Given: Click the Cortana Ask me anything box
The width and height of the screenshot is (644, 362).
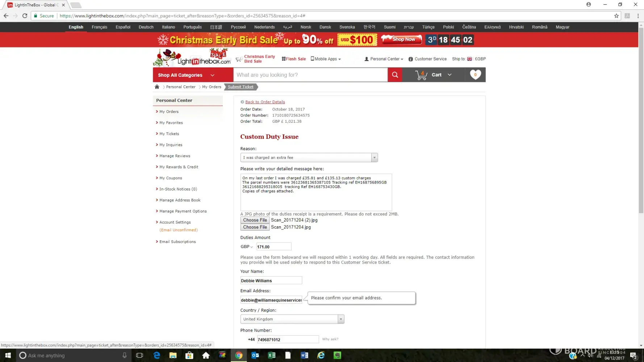Looking at the screenshot, I should tap(69, 355).
